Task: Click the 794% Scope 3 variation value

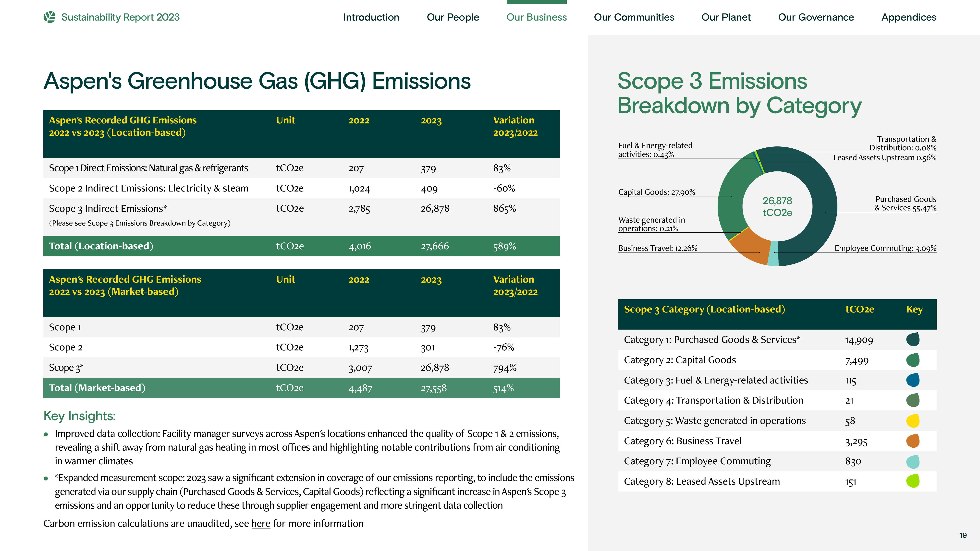Action: pos(505,368)
